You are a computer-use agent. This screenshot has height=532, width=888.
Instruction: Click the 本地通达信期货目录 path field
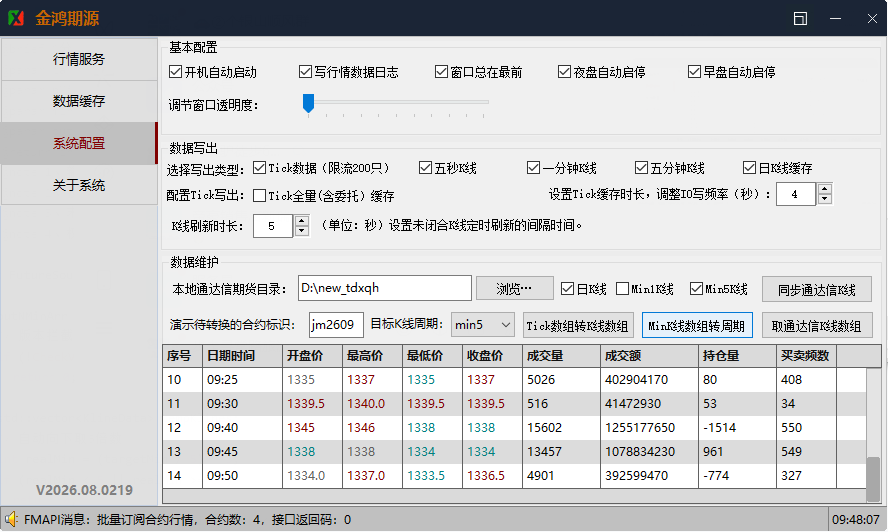tap(385, 288)
